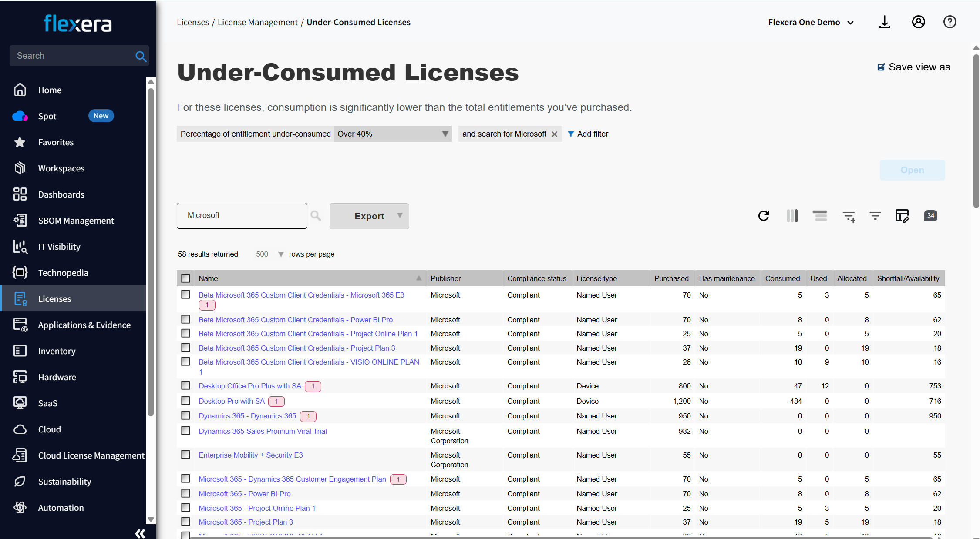
Task: Check Beta Project Plan 3 row checkbox
Action: pyautogui.click(x=186, y=348)
